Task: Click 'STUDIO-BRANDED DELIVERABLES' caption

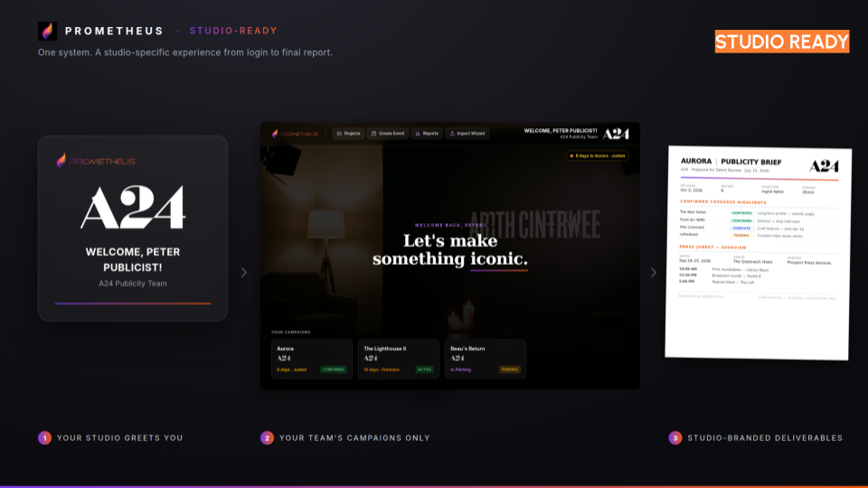Action: pyautogui.click(x=765, y=437)
